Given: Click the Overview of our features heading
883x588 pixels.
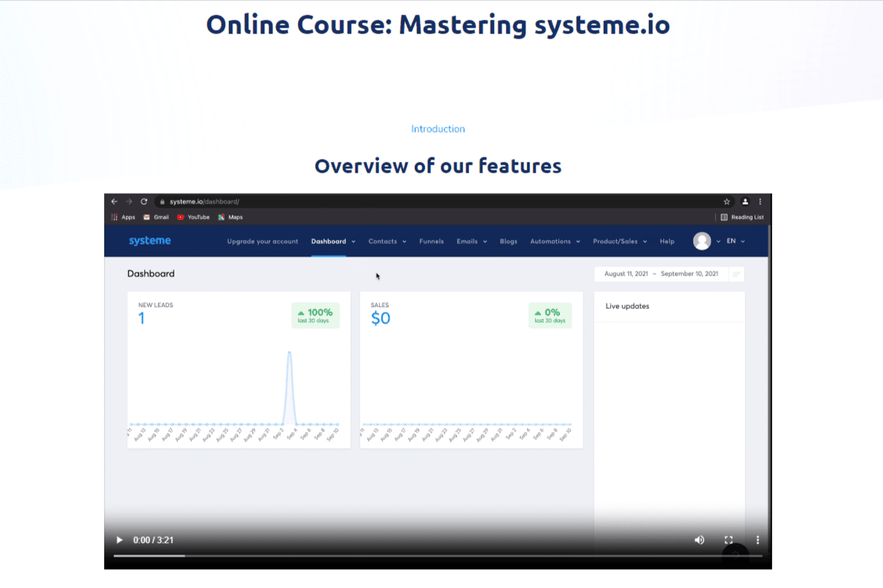Looking at the screenshot, I should tap(437, 166).
